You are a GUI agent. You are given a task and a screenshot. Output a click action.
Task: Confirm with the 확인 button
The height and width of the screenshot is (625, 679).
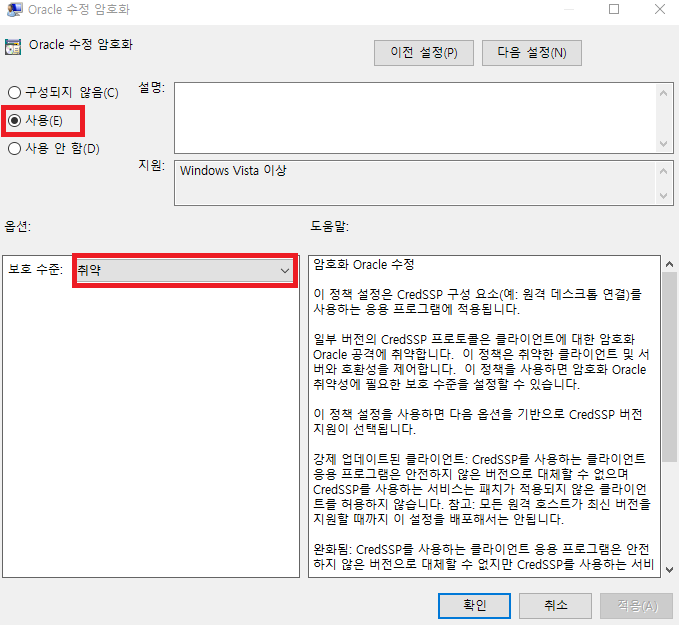click(x=474, y=605)
